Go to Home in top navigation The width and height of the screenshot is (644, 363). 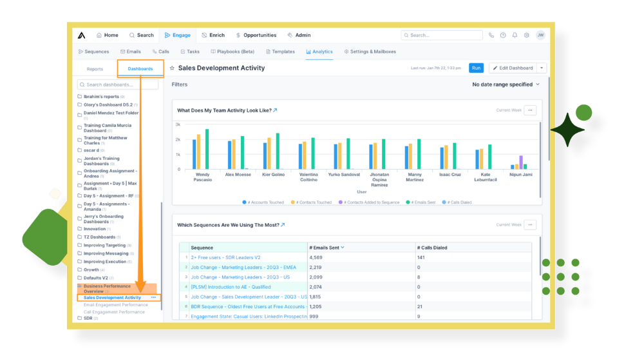coord(107,35)
